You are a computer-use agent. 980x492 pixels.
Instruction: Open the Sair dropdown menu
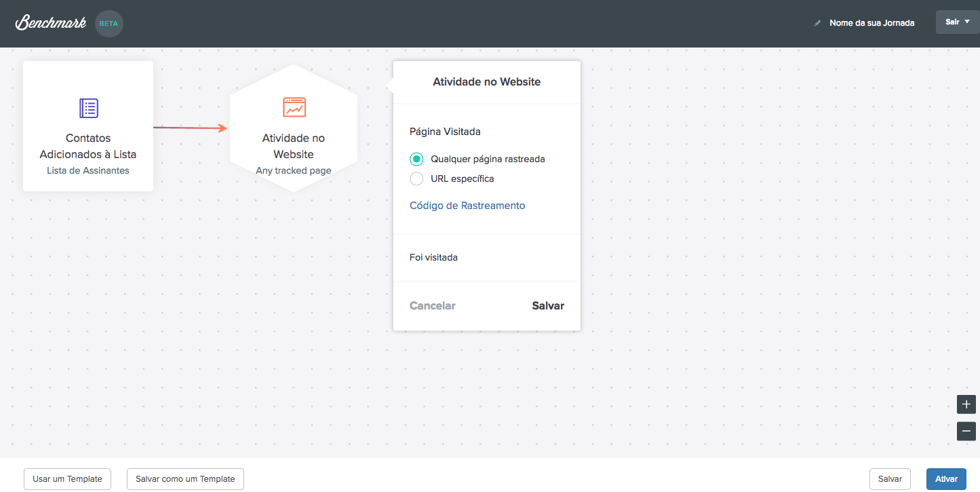[958, 22]
